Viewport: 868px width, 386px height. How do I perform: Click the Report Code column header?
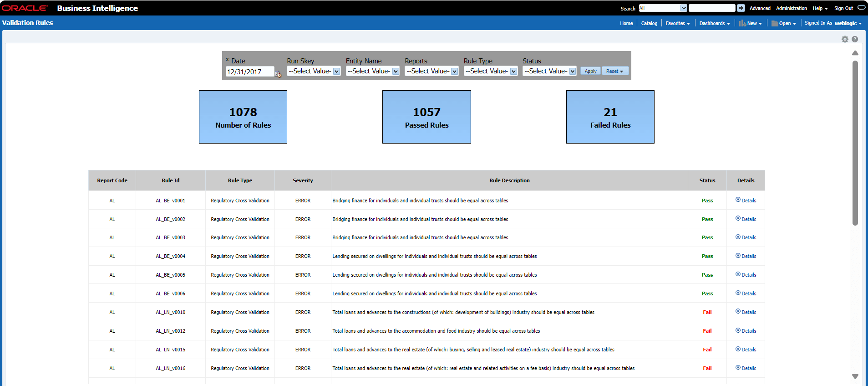coord(112,180)
